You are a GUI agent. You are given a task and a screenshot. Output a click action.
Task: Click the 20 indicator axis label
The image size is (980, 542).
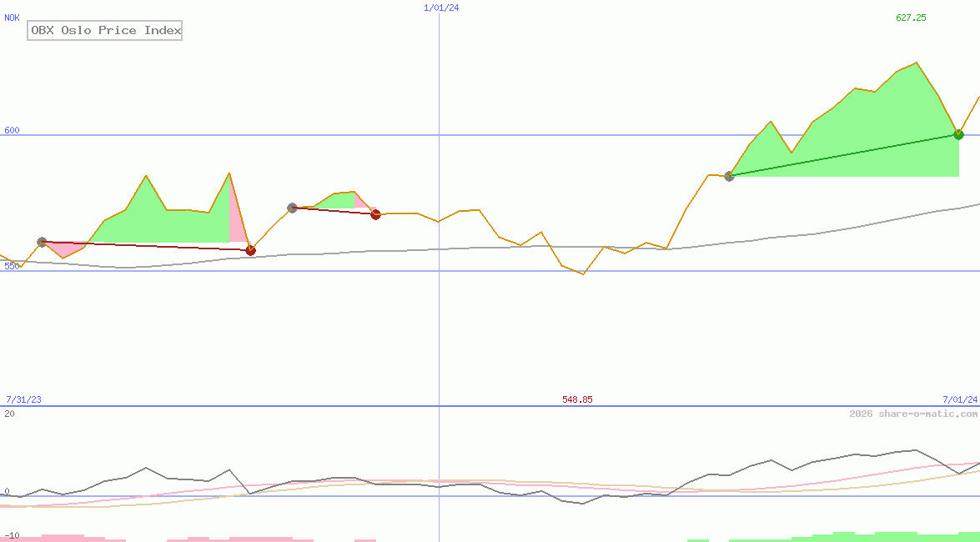[9, 414]
